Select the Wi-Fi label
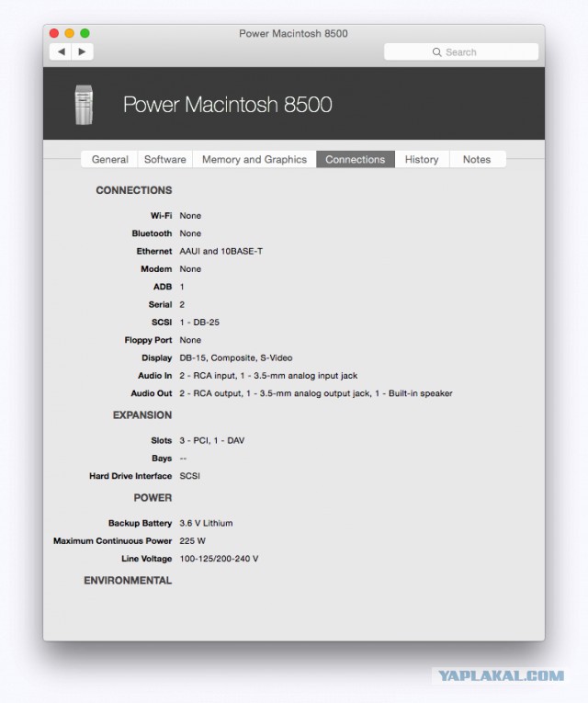This screenshot has height=703, width=588. pos(162,216)
